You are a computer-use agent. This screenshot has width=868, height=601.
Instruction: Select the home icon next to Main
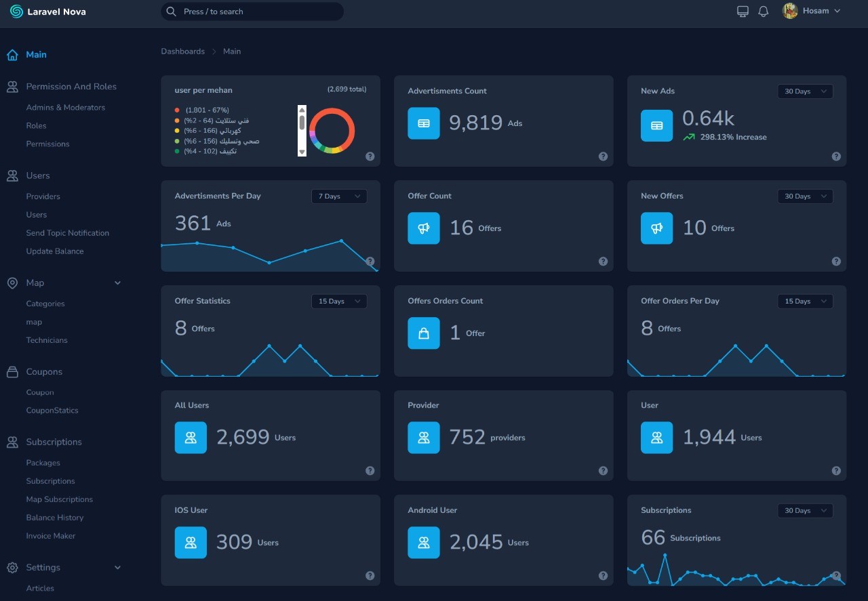[12, 54]
